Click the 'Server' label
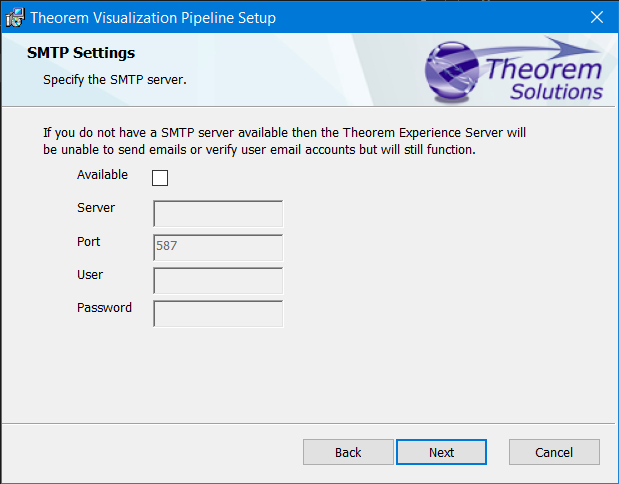 pyautogui.click(x=96, y=208)
